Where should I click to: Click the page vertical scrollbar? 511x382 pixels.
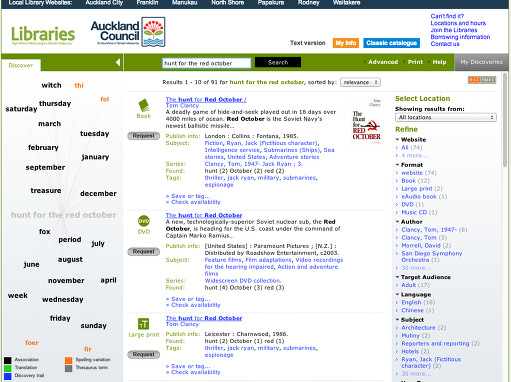click(505, 120)
